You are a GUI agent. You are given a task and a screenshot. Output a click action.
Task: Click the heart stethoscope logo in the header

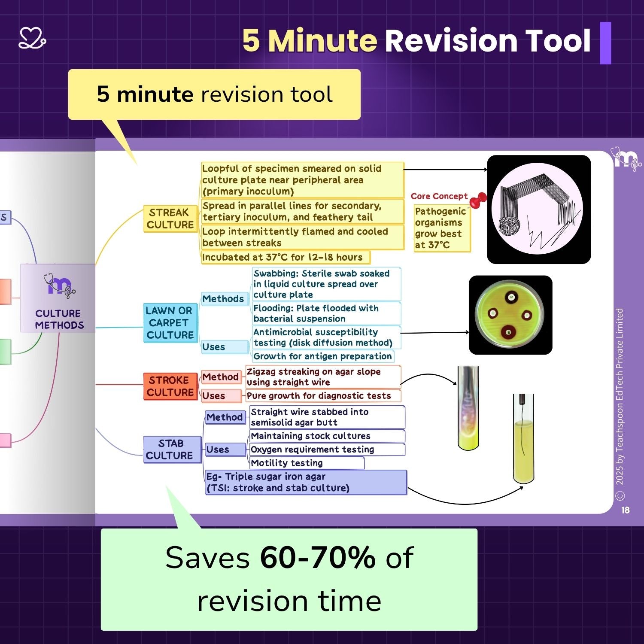point(32,39)
